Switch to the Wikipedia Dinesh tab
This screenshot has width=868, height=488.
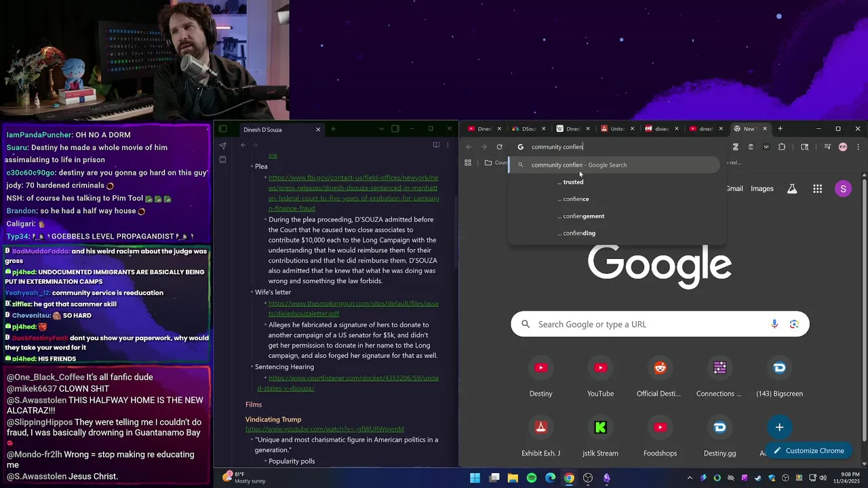572,129
